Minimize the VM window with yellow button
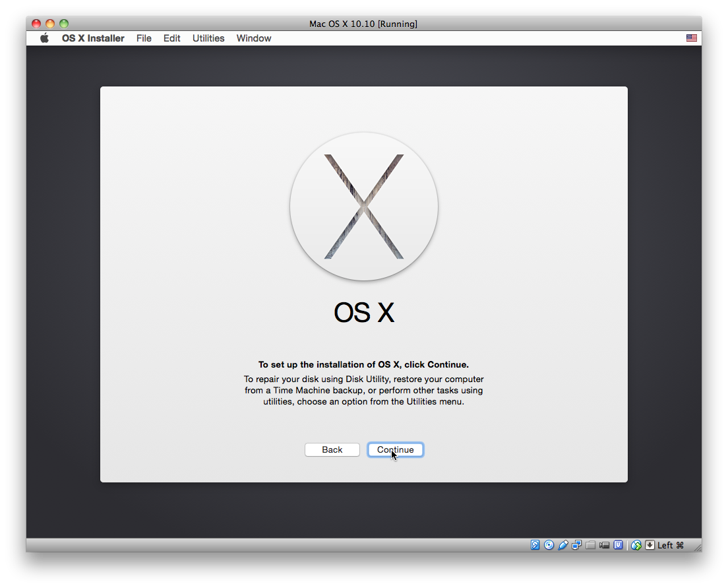The height and width of the screenshot is (588, 728). tap(50, 24)
